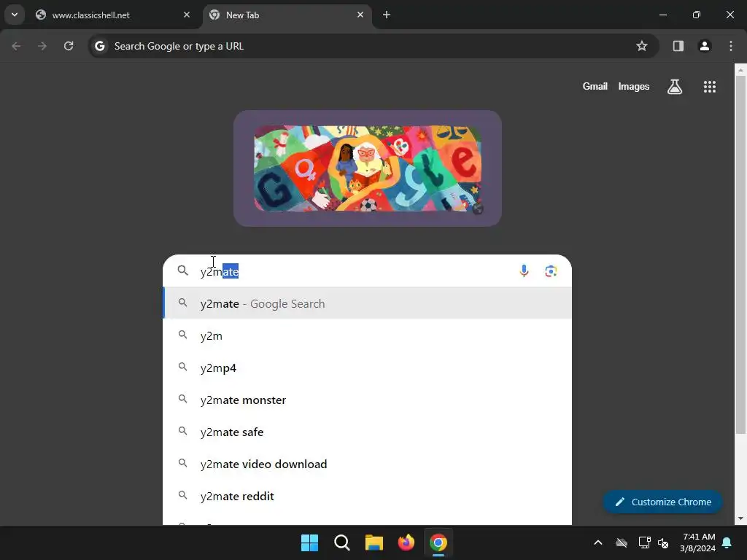Select the 'y2mate - Google Search' suggestion
747x560 pixels.
pyautogui.click(x=368, y=303)
